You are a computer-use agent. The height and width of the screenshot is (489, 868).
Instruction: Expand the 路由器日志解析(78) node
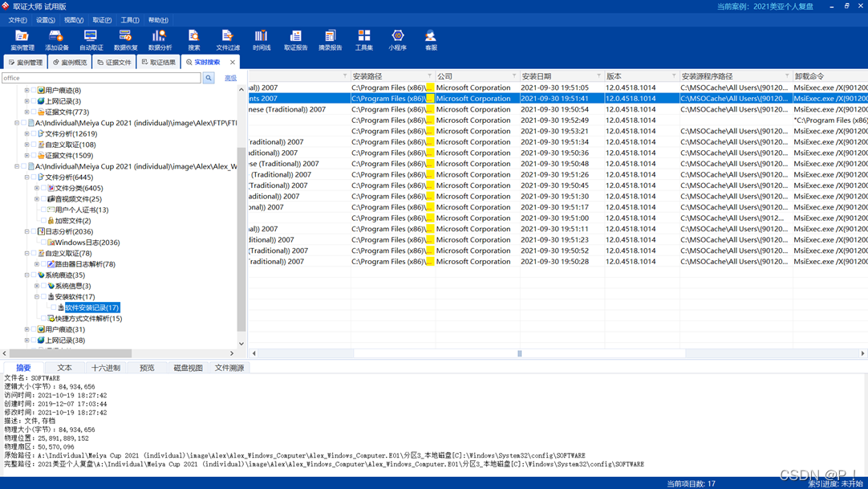click(37, 264)
